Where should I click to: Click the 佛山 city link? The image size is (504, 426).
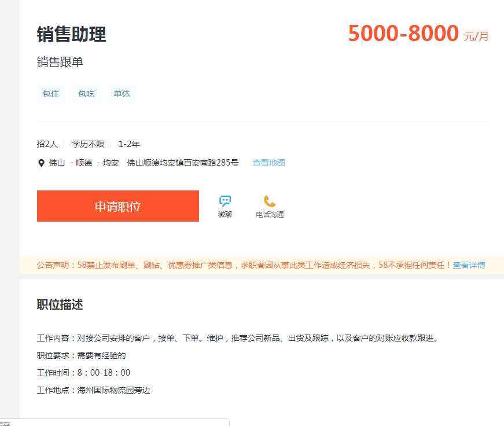pyautogui.click(x=57, y=163)
